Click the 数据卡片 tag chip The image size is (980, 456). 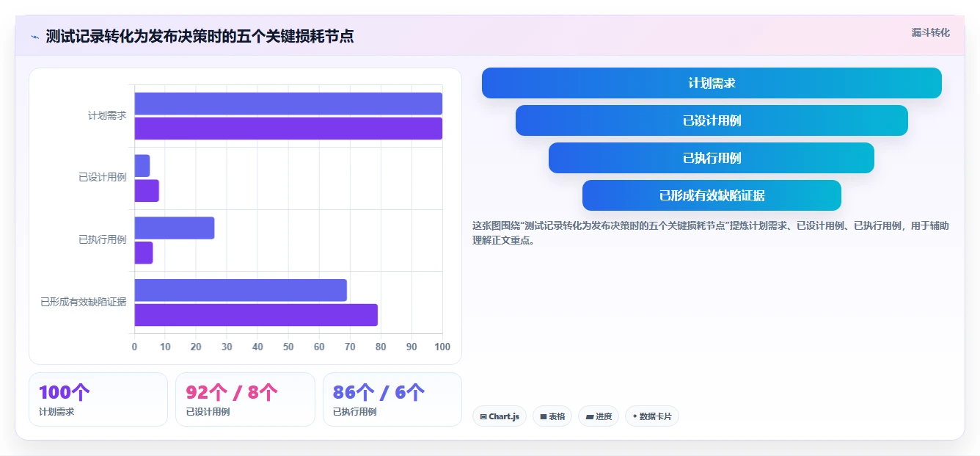point(652,416)
